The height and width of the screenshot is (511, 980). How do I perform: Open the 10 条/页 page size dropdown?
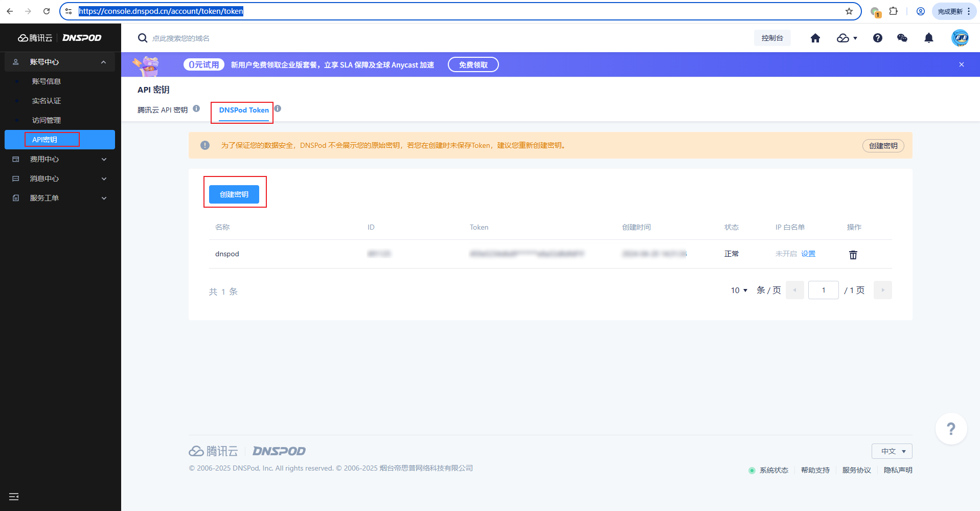(x=739, y=290)
